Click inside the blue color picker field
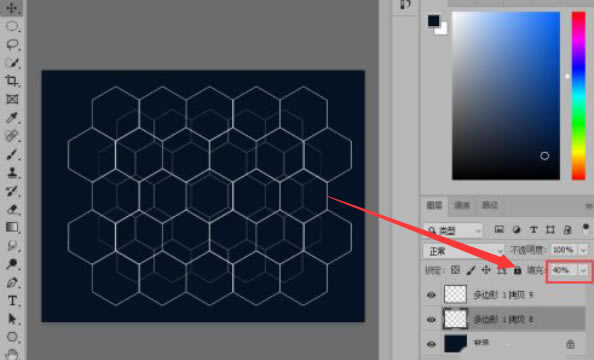The image size is (594, 360). pos(506,95)
